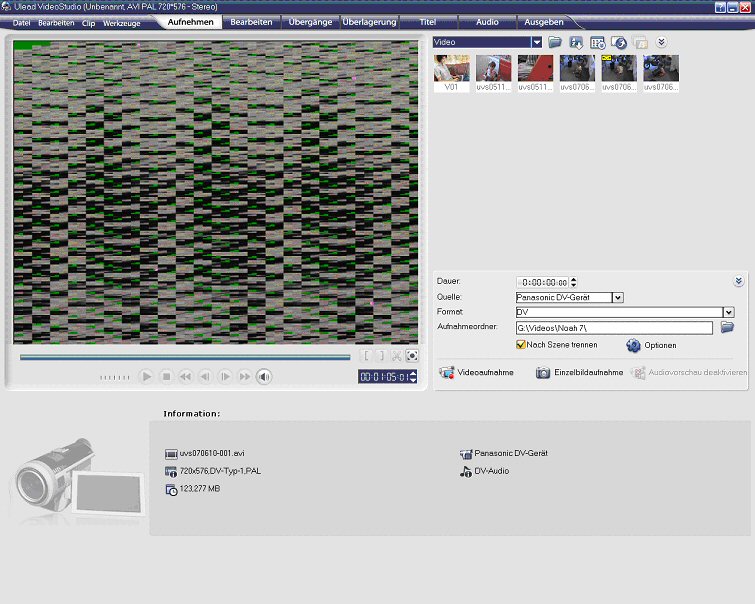Open Optionen gear settings
This screenshot has width=755, height=604.
click(x=634, y=345)
